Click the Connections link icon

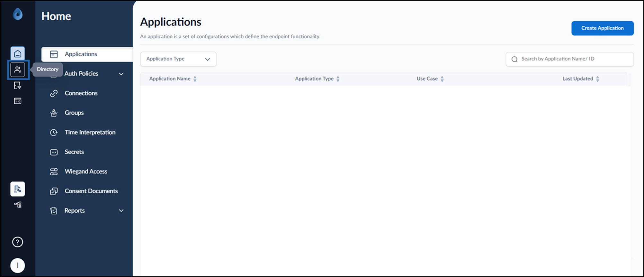[54, 93]
